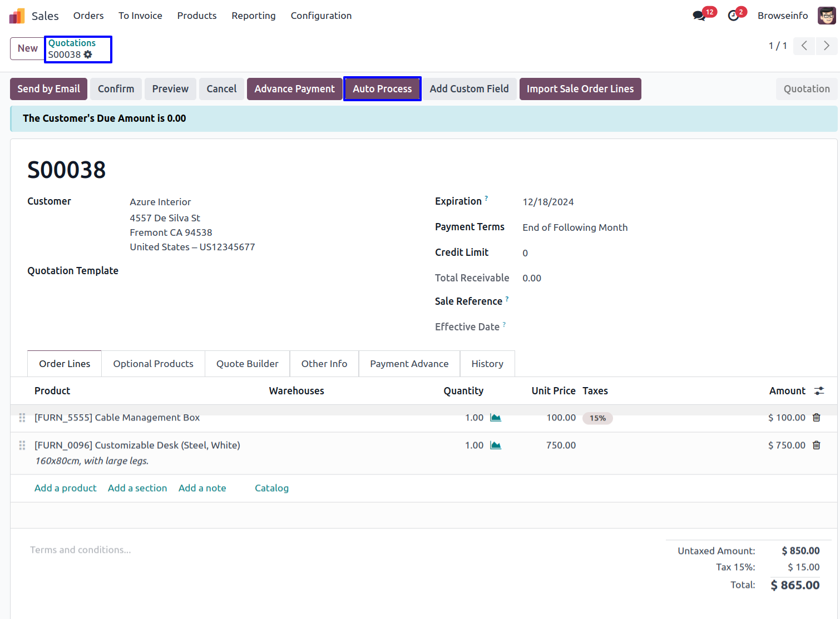
Task: Open the Configuration menu
Action: click(x=321, y=16)
